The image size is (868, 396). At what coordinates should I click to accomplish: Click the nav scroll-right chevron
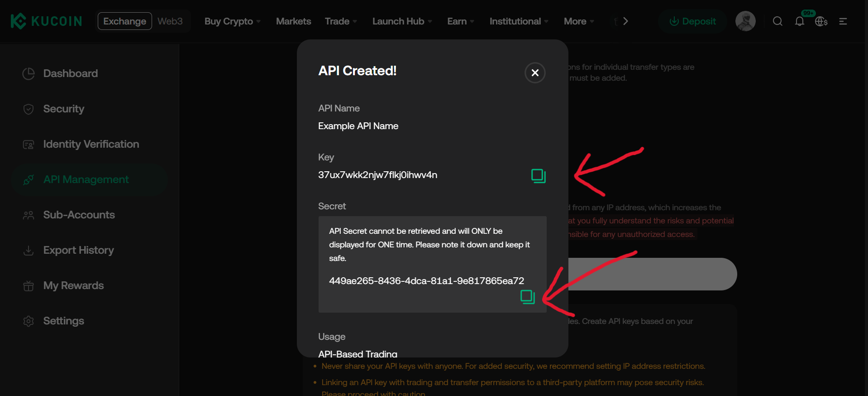click(x=625, y=21)
